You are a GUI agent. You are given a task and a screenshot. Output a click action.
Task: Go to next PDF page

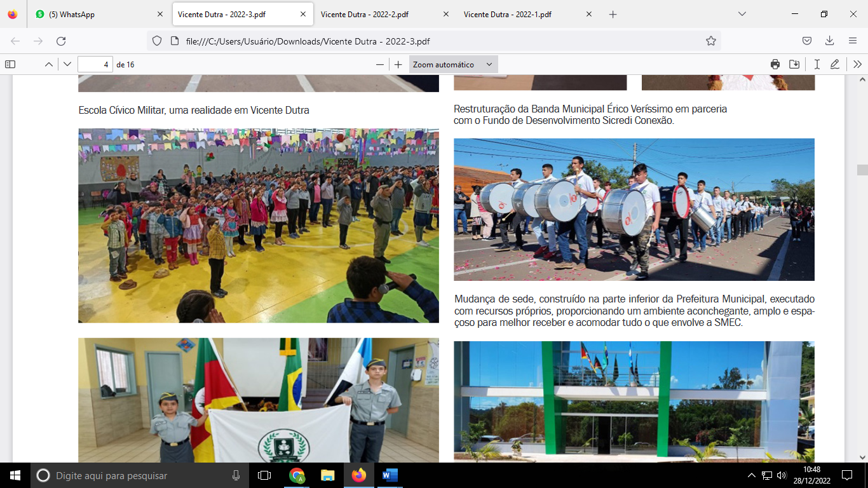(x=67, y=64)
